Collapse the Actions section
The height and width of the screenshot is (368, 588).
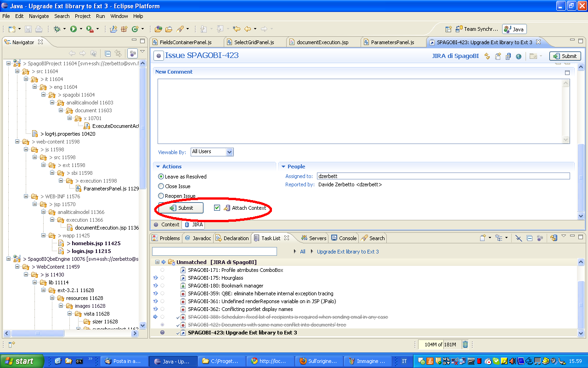158,167
